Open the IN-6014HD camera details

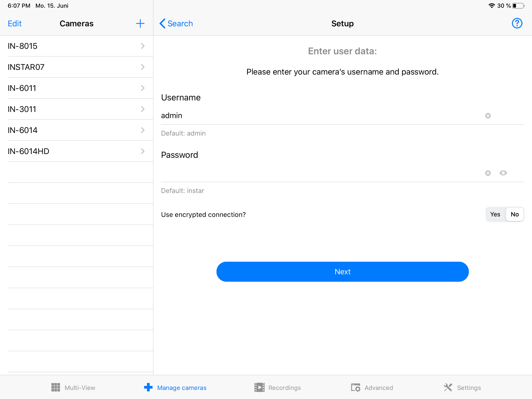click(x=77, y=151)
